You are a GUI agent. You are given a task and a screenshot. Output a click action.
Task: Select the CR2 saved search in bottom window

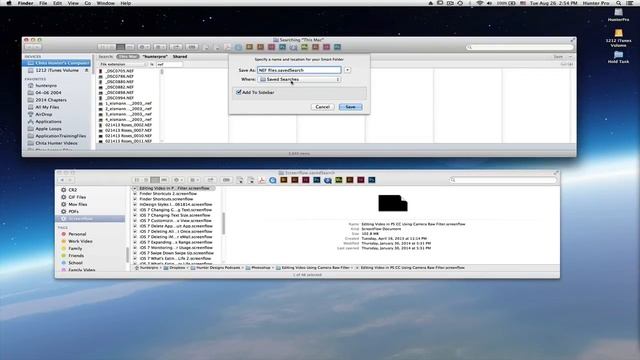point(72,190)
